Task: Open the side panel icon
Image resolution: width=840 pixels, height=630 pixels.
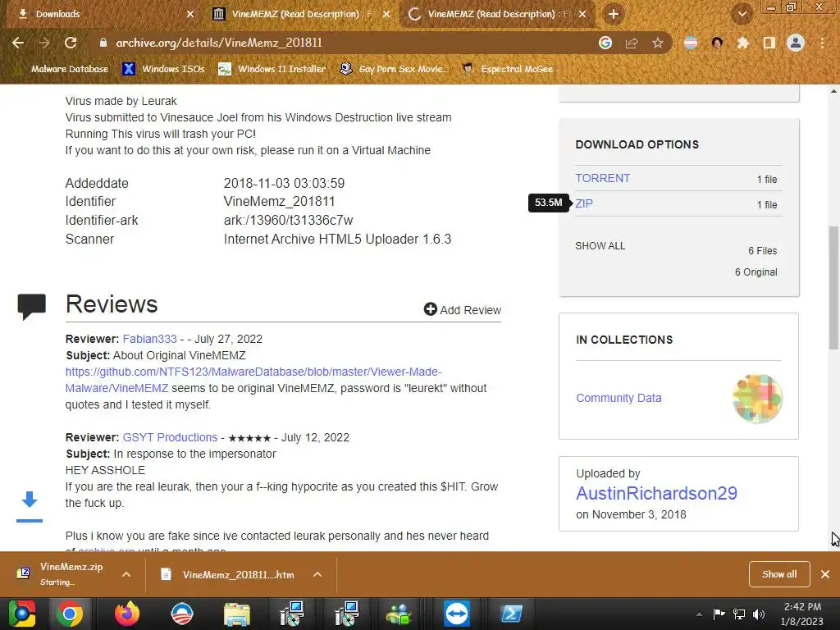Action: pos(769,43)
